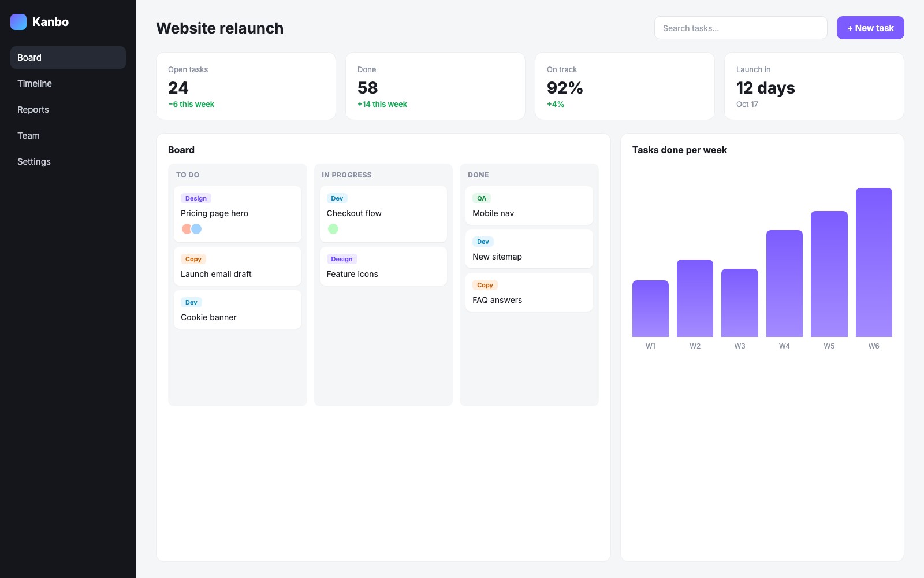The height and width of the screenshot is (578, 924).
Task: Open the Launch email draft card
Action: pos(237,266)
